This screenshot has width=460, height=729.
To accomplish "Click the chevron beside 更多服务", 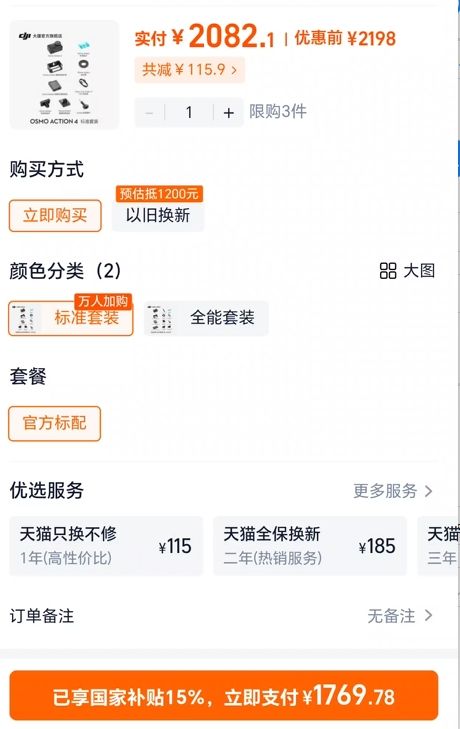I will point(428,491).
